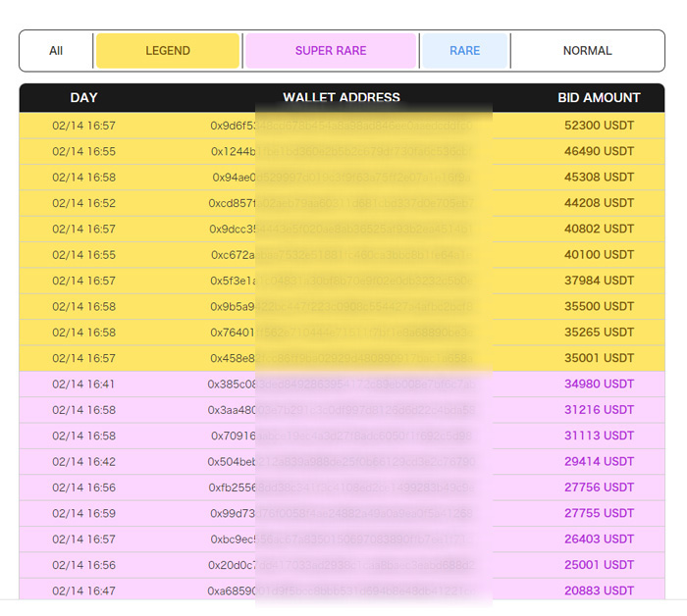
Task: Sort by BID AMOUNT column header
Action: coord(599,98)
